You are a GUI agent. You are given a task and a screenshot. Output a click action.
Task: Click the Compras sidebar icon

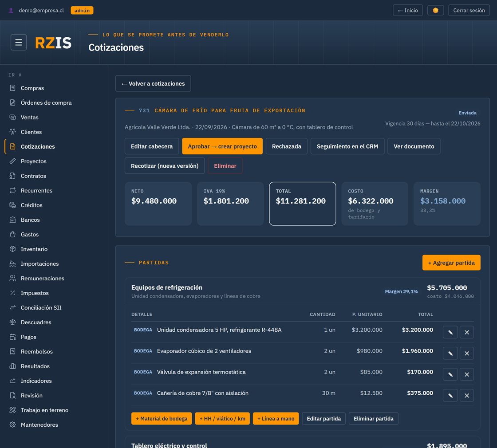(13, 88)
